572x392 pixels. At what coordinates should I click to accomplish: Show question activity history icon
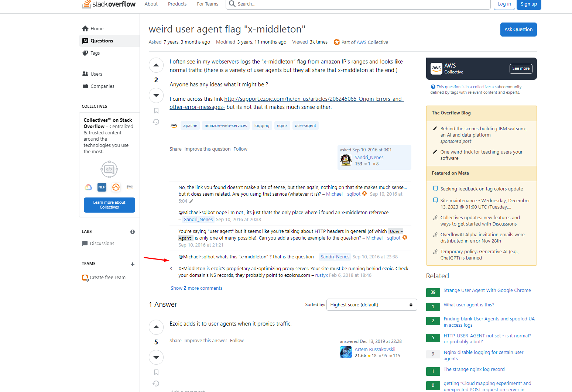coord(156,122)
